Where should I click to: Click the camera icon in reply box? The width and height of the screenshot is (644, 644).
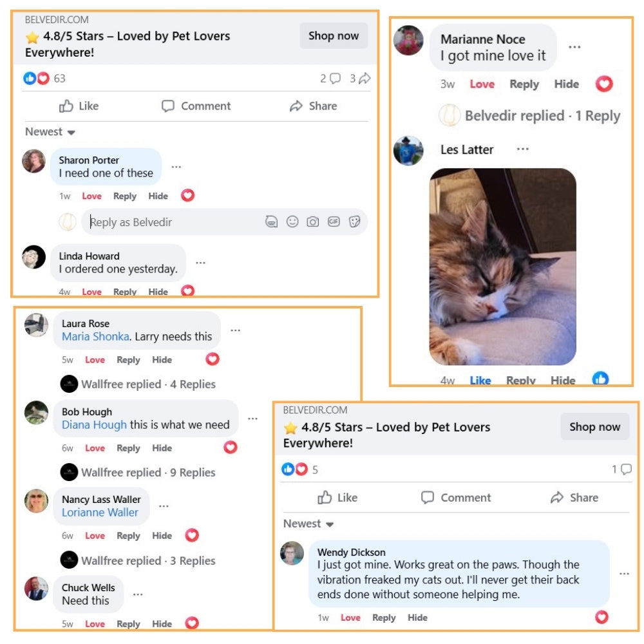(x=312, y=222)
